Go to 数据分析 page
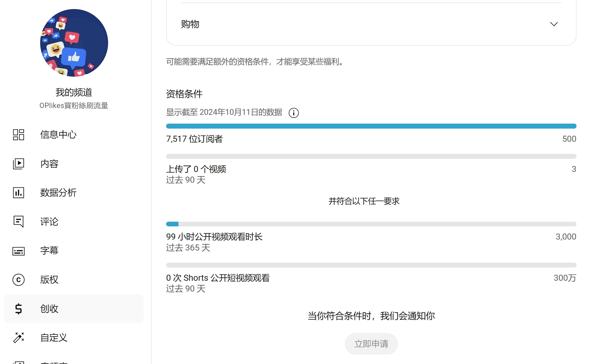 pos(74,193)
